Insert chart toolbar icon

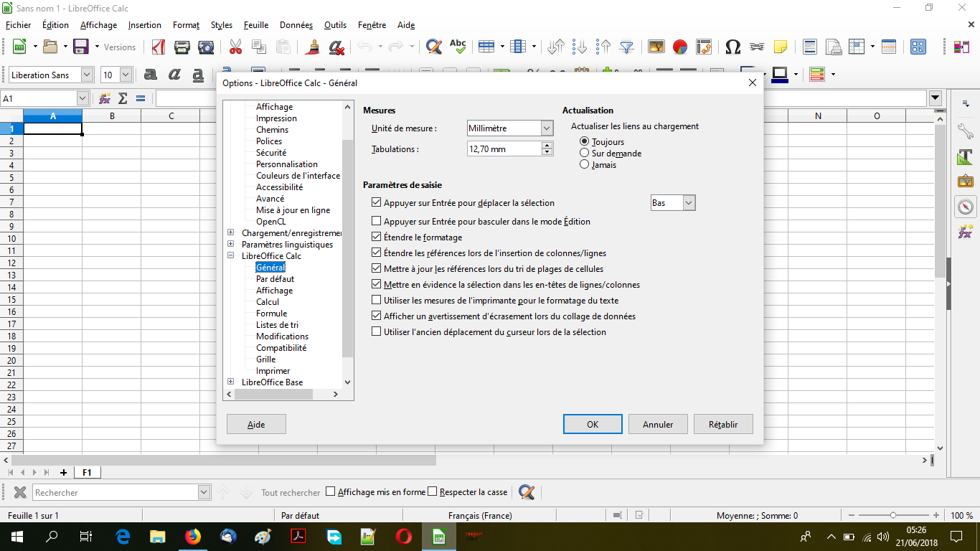coord(680,47)
